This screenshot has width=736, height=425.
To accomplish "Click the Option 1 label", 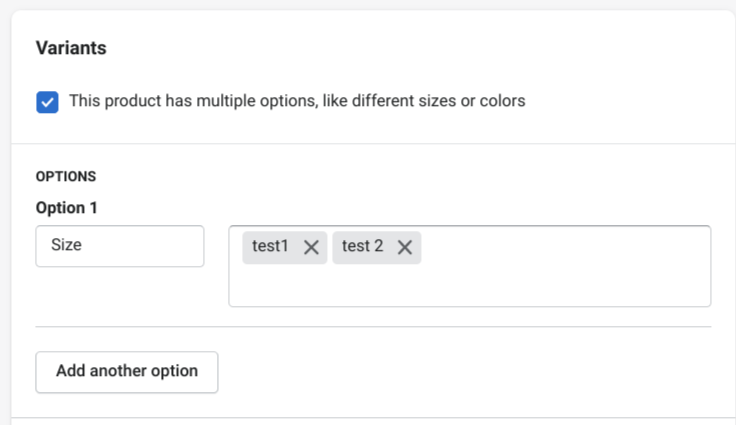I will coord(67,208).
